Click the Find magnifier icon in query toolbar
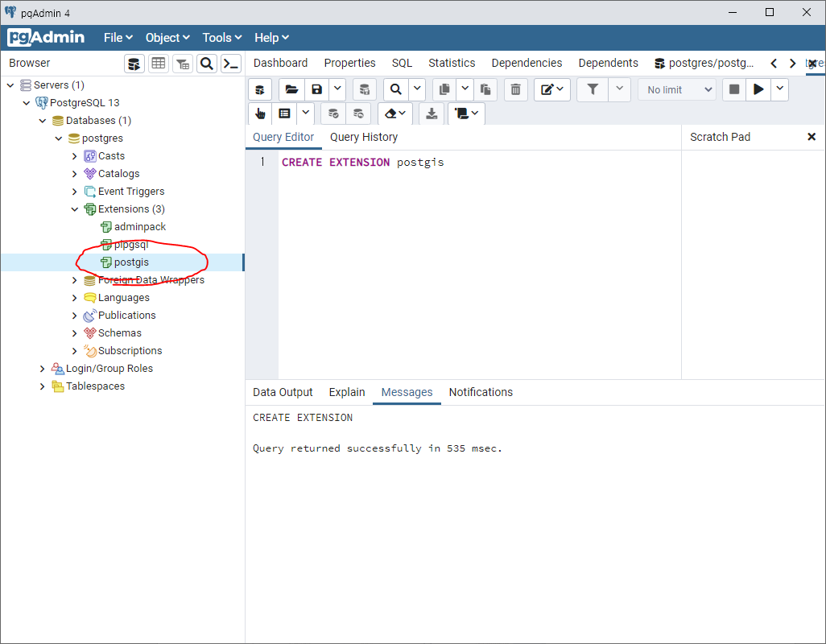Image resolution: width=826 pixels, height=644 pixels. tap(395, 89)
